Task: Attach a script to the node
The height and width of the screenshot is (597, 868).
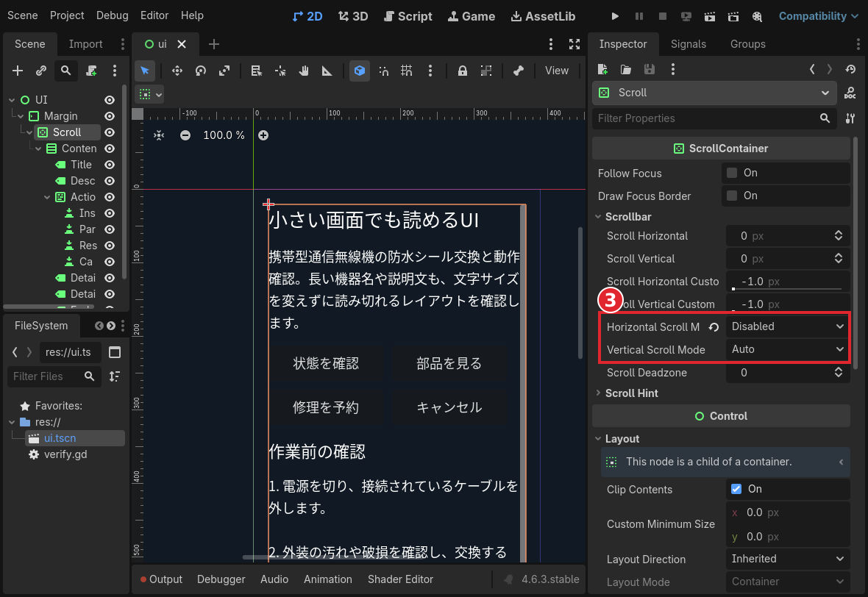Action: 91,71
